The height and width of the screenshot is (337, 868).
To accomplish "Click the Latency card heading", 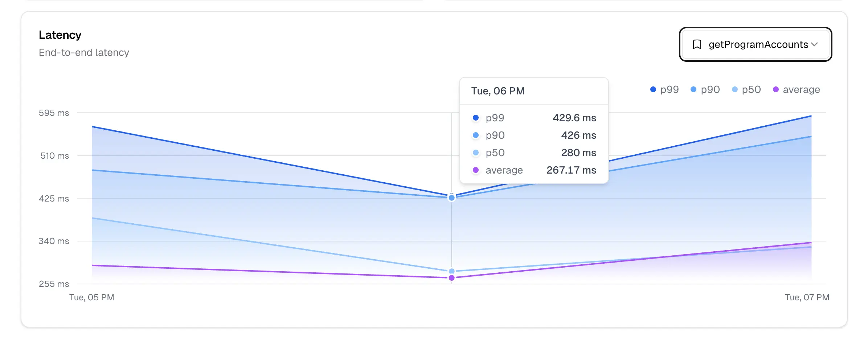I will pos(60,35).
